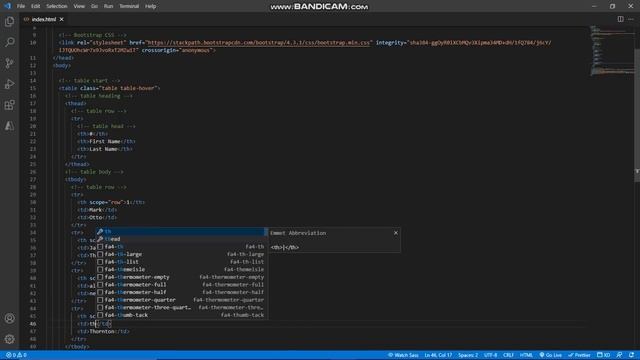Open the File menu
640x360 pixels.
coord(21,6)
